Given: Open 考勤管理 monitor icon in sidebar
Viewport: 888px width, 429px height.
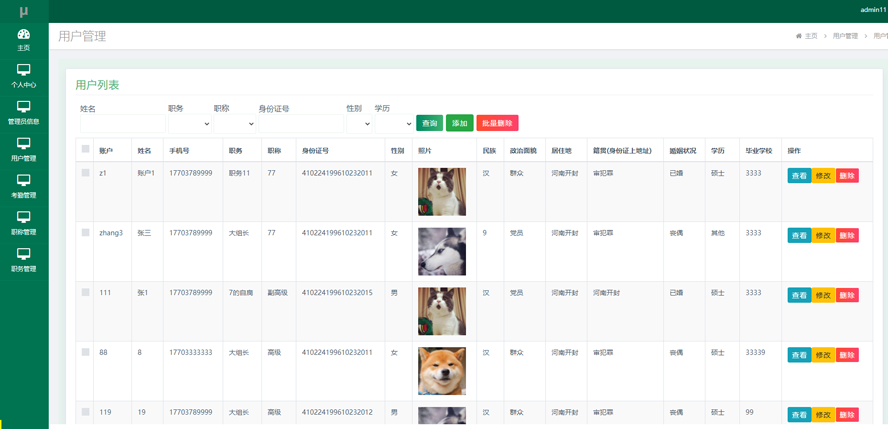Looking at the screenshot, I should click(24, 181).
